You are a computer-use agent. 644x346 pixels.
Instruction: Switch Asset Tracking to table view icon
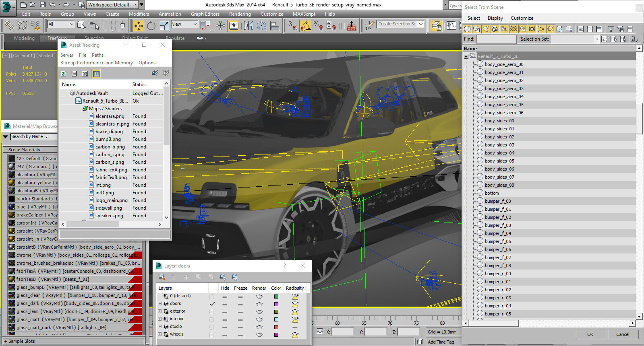pos(96,74)
